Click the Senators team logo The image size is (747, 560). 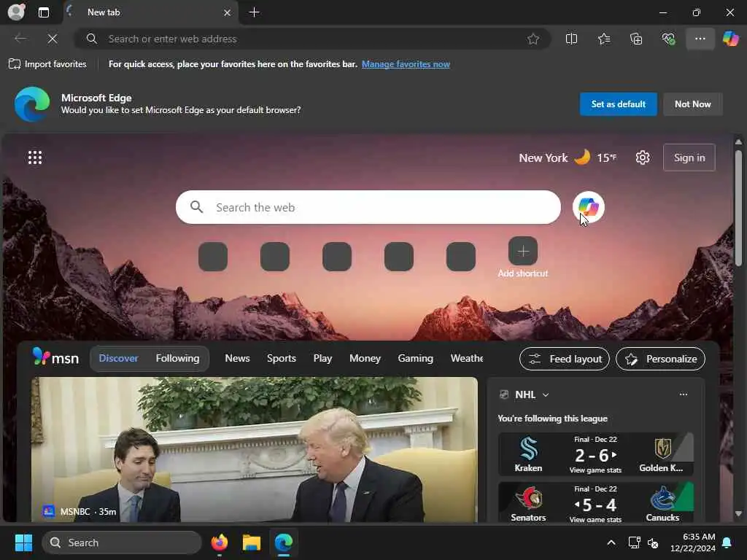(x=528, y=498)
